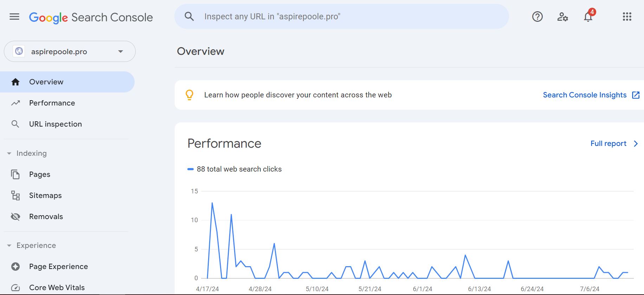Click the 7/6/24 date label
The height and width of the screenshot is (295, 644).
pos(590,289)
